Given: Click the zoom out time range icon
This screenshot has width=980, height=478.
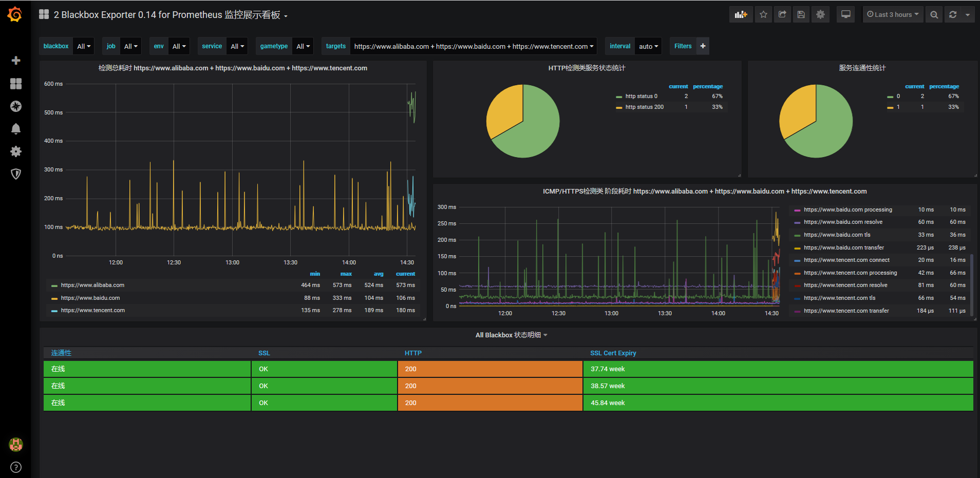Looking at the screenshot, I should (x=934, y=14).
